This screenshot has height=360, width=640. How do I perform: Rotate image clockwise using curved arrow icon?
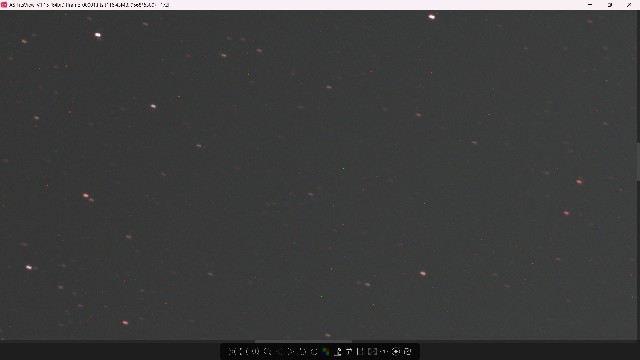coord(314,351)
